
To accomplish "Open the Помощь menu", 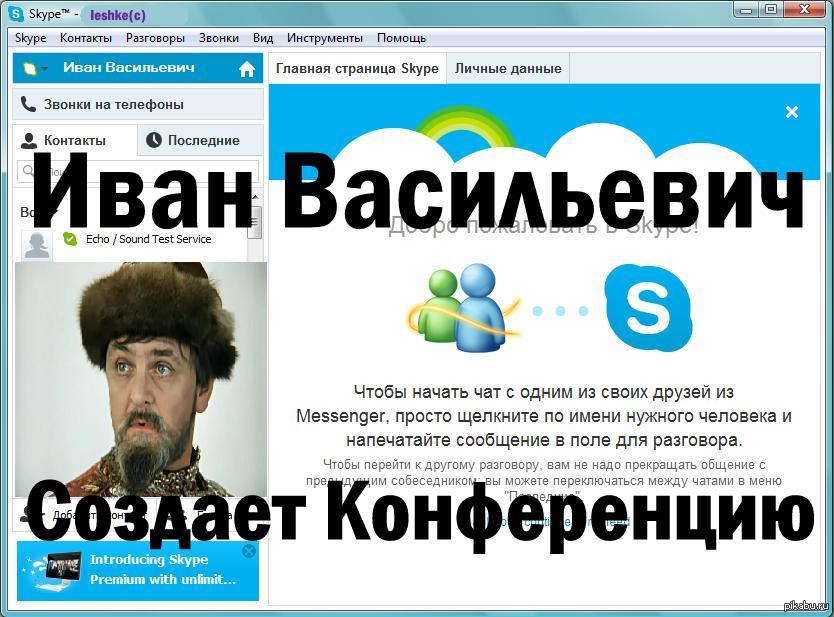I will [401, 38].
